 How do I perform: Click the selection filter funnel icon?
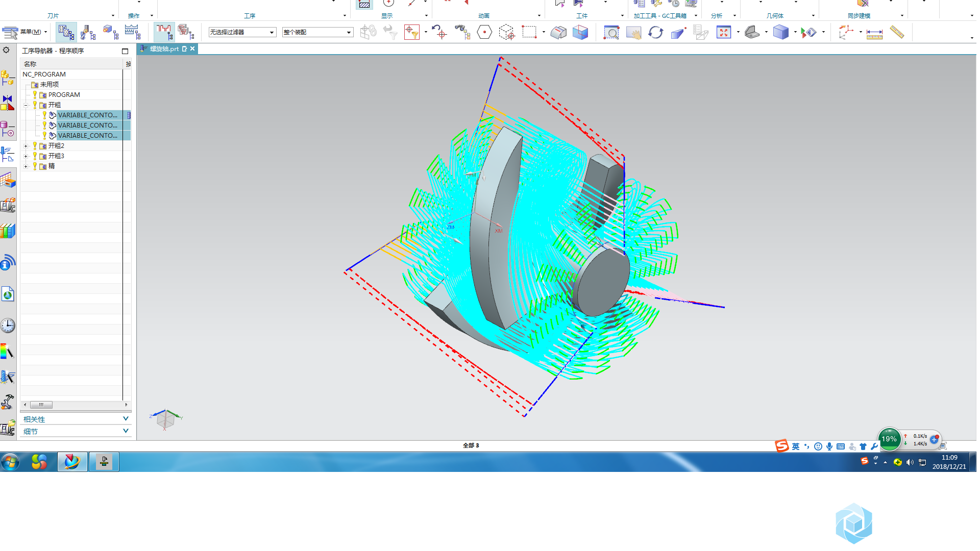coord(412,33)
